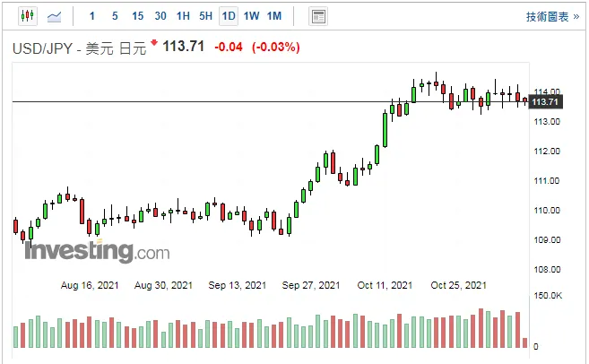Click the -0.04 price change value
The width and height of the screenshot is (589, 364).
point(229,48)
